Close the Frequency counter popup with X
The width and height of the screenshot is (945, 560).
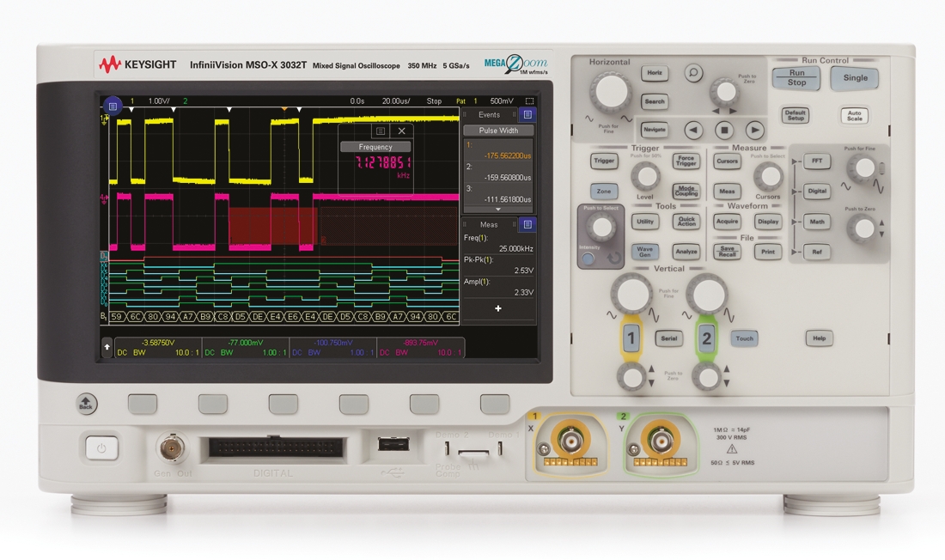(402, 131)
